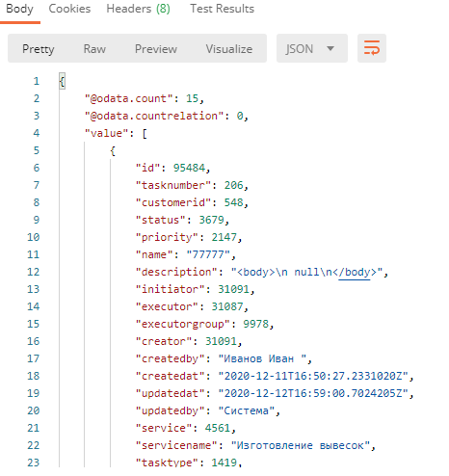Switch to Test Results tab

[222, 9]
